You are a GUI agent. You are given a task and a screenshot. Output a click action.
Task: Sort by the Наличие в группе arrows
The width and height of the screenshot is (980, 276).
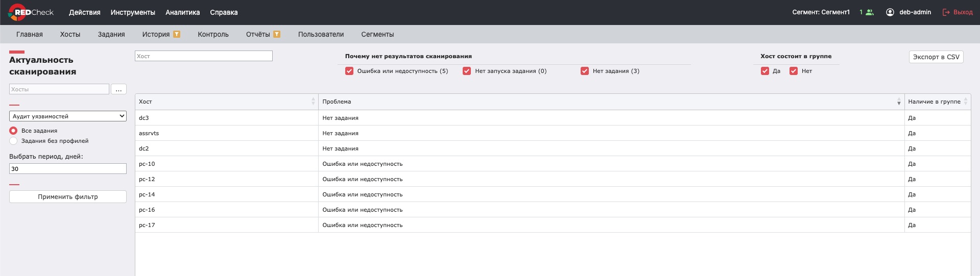(966, 102)
